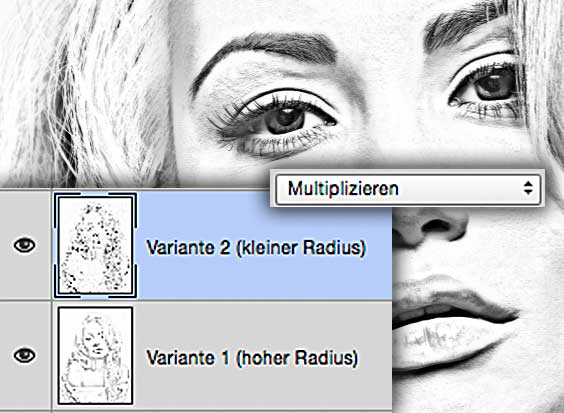The height and width of the screenshot is (413, 564).
Task: Open the Multiplizieren blend mode dropdown
Action: click(408, 189)
